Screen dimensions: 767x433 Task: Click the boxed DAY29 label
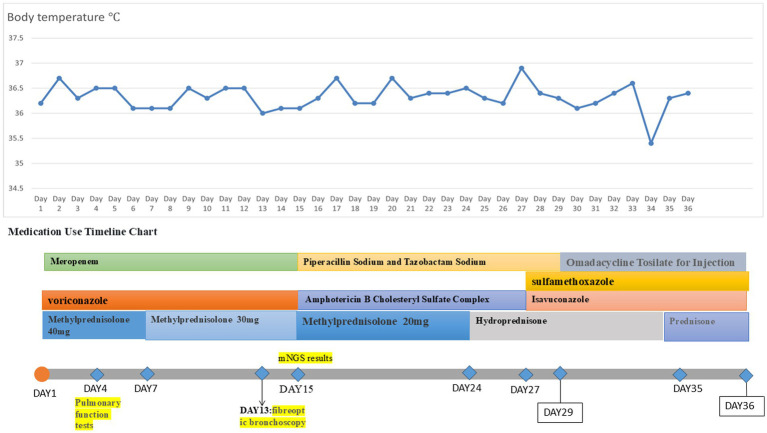tap(560, 412)
